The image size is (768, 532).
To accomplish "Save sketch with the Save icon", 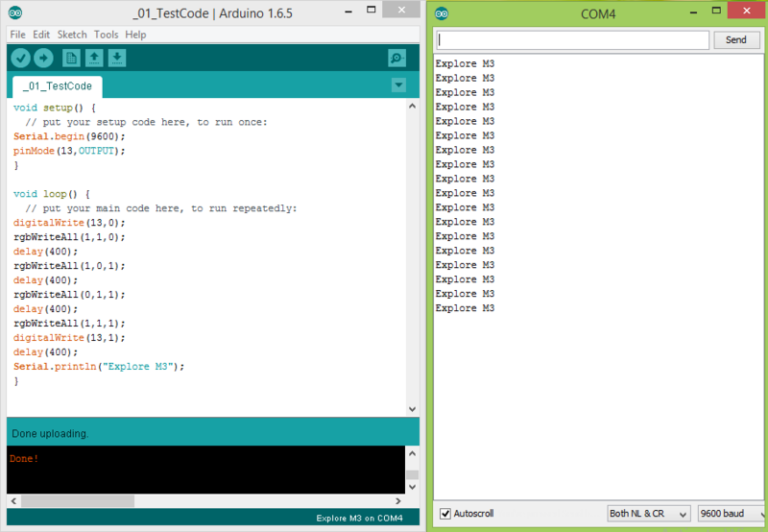I will pyautogui.click(x=116, y=58).
